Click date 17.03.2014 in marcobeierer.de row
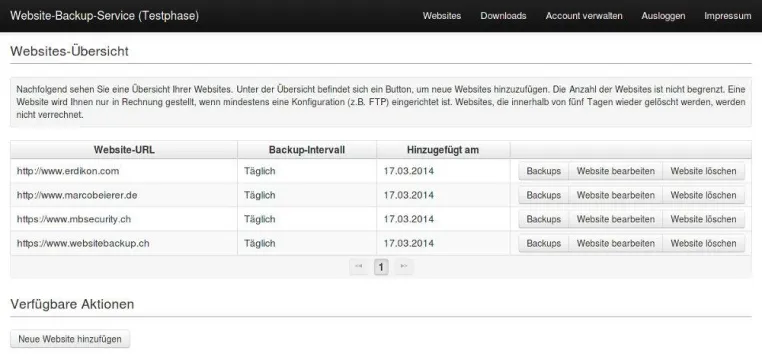This screenshot has height=360, width=762. tap(408, 195)
